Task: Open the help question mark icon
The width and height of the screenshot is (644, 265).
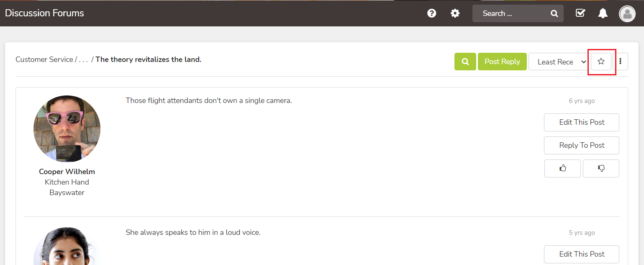Action: coord(431,13)
